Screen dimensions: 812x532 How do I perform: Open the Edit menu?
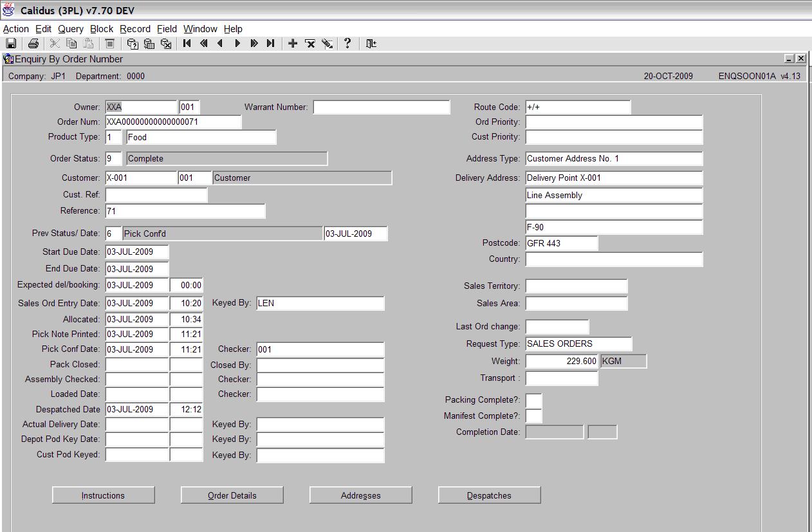(43, 29)
